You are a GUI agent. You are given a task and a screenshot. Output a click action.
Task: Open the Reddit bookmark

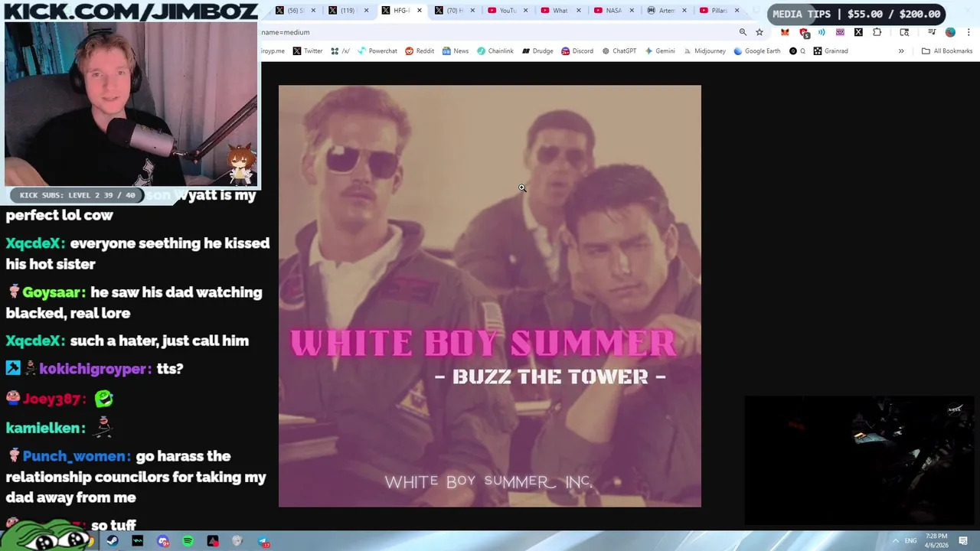[420, 51]
